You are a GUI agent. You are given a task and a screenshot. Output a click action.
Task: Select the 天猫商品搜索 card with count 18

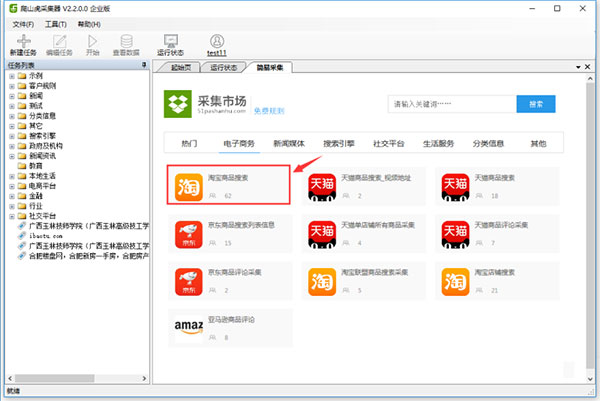[497, 186]
